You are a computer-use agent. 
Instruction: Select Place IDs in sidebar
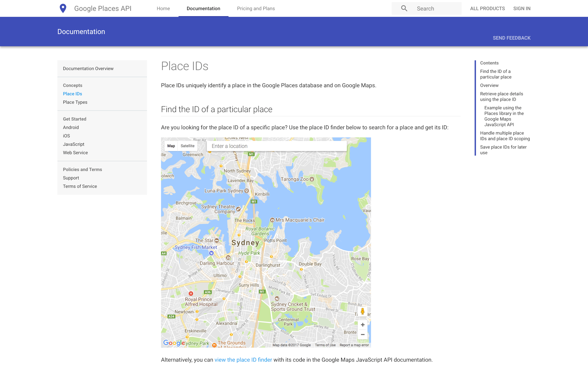tap(72, 94)
